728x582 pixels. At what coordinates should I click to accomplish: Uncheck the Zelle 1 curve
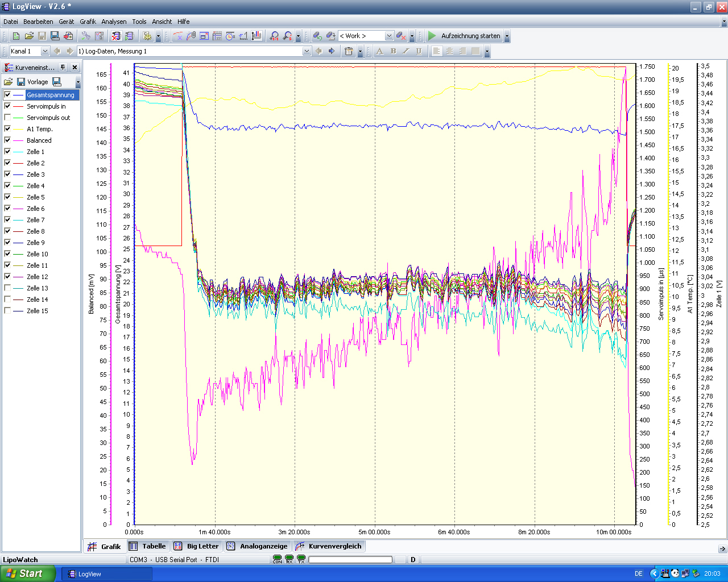pyautogui.click(x=7, y=152)
